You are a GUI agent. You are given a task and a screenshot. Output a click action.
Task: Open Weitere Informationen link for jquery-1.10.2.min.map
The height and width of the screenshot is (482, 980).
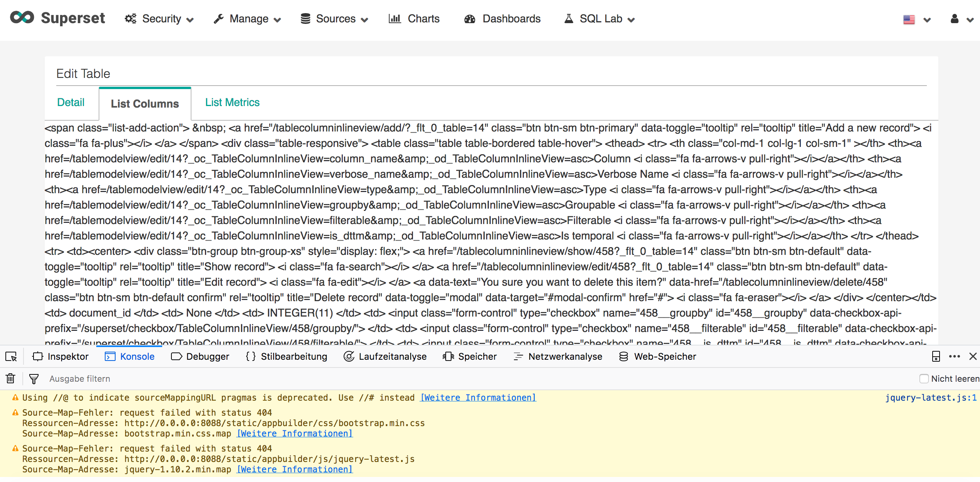tap(295, 469)
